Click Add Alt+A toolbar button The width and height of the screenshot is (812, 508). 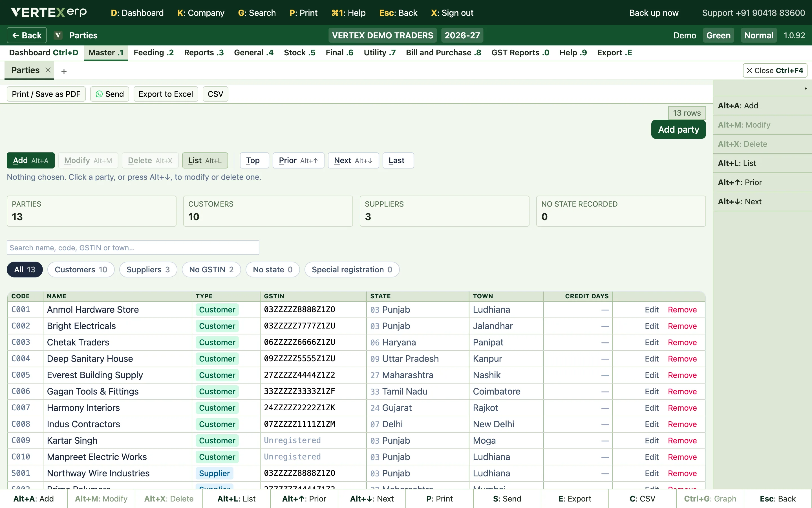click(30, 161)
